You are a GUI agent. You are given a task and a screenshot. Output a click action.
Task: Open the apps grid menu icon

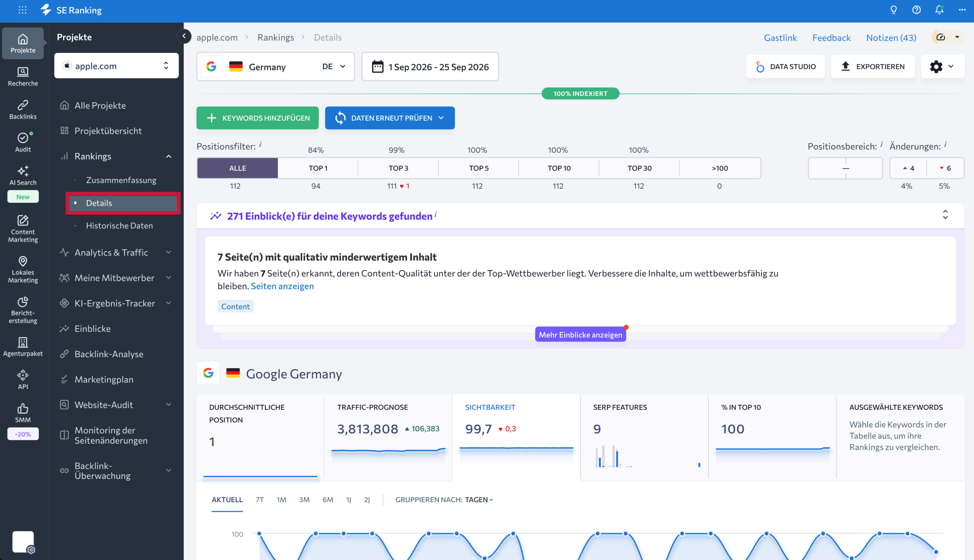coord(22,10)
